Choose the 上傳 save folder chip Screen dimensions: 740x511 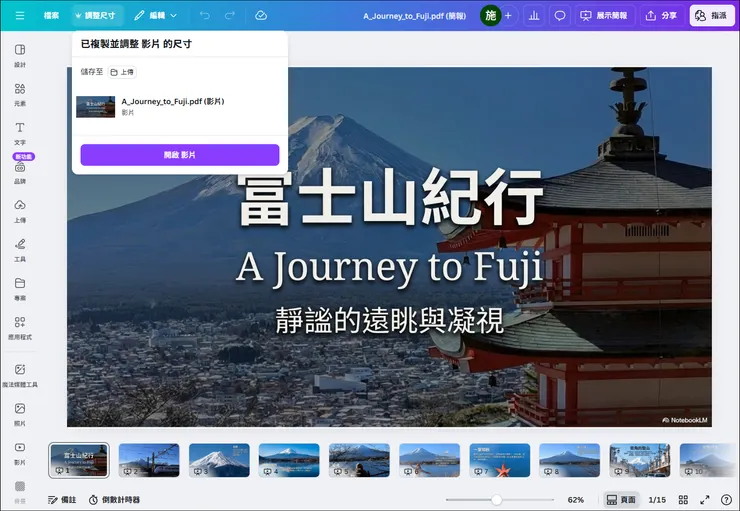122,72
